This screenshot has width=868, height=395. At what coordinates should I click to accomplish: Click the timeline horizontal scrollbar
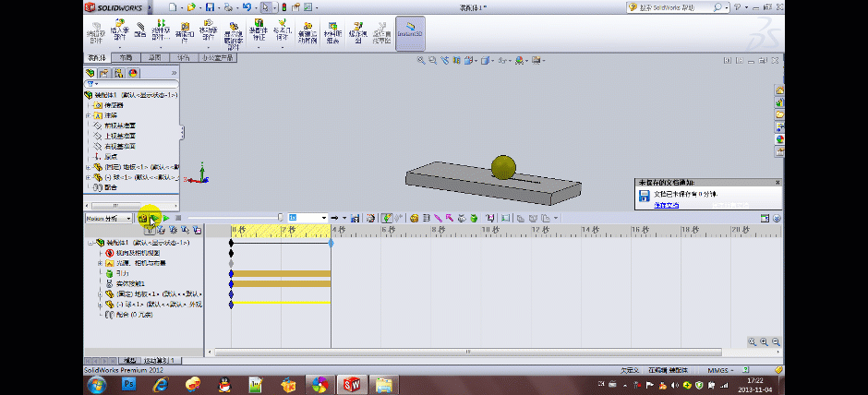point(468,352)
